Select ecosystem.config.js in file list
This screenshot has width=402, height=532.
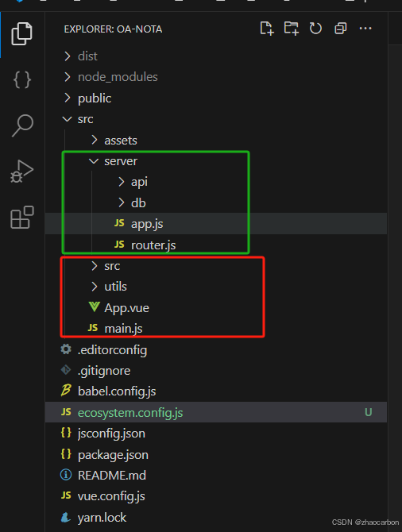tap(216, 412)
